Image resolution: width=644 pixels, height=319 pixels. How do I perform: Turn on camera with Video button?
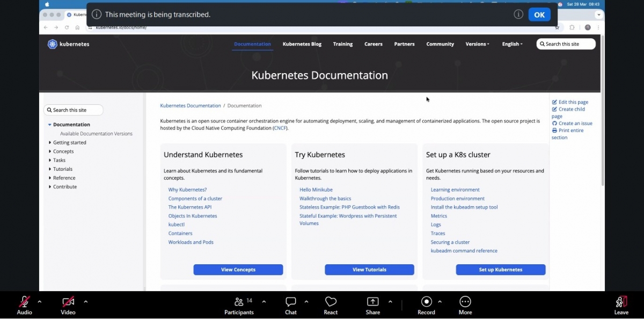pos(68,302)
